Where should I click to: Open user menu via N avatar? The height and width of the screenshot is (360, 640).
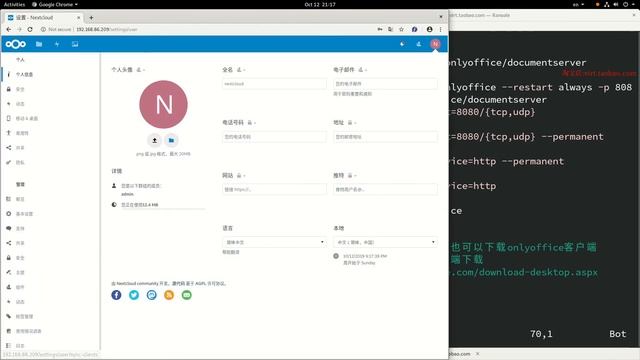435,44
